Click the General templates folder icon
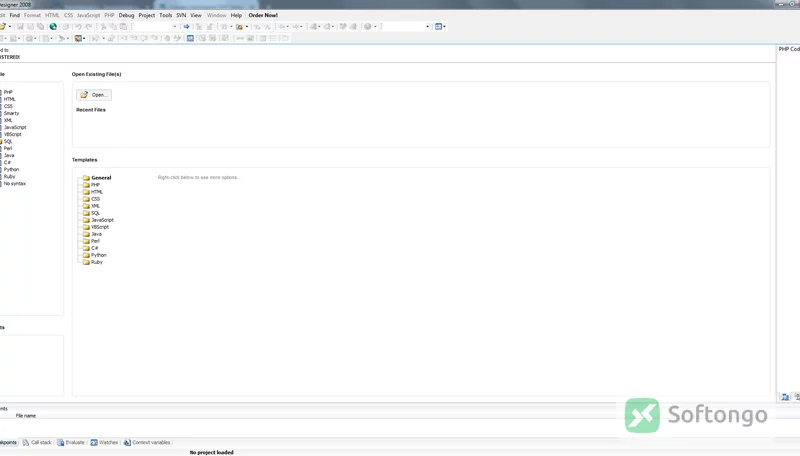This screenshot has height=456, width=800. [x=86, y=178]
